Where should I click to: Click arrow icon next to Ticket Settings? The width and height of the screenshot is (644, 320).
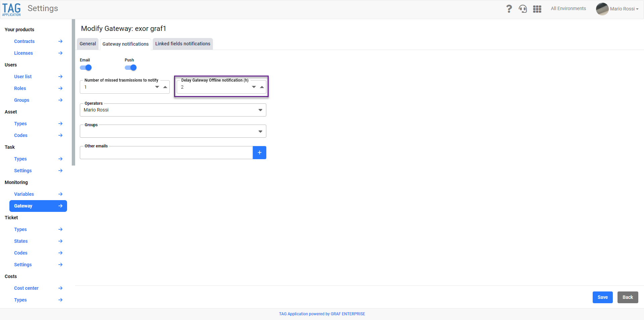point(60,265)
